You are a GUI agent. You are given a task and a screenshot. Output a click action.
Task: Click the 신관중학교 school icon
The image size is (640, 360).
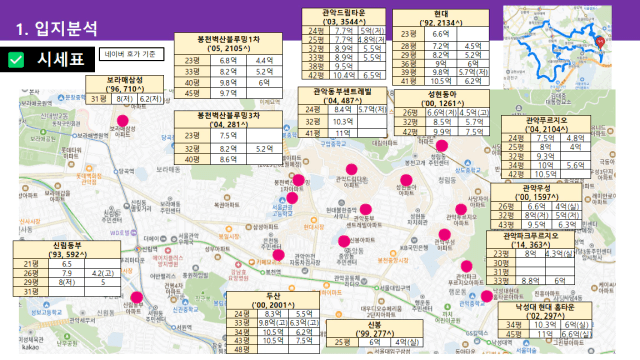[x=185, y=302]
